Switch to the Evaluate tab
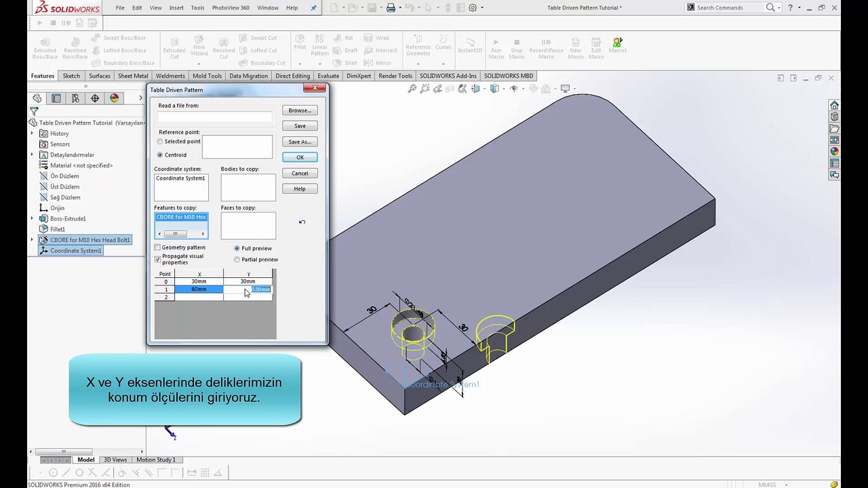The height and width of the screenshot is (488, 868). (328, 76)
